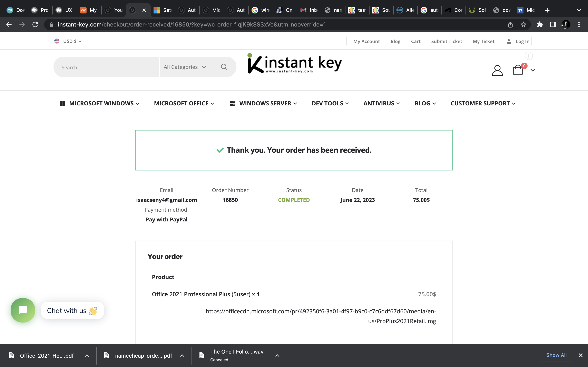Open Chrome extensions puzzle icon
Screen dimensions: 588x367
[540, 24]
